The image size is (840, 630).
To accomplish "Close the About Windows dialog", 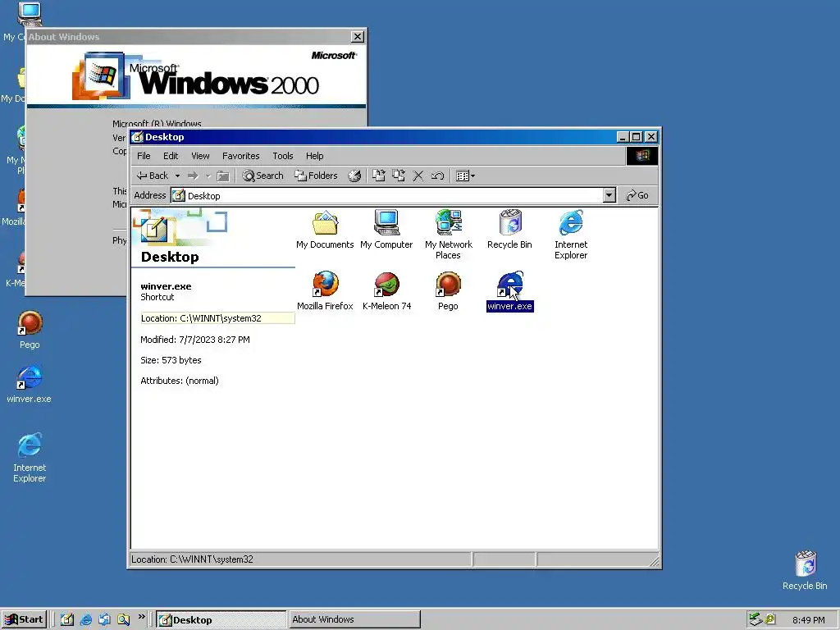I will click(x=358, y=36).
